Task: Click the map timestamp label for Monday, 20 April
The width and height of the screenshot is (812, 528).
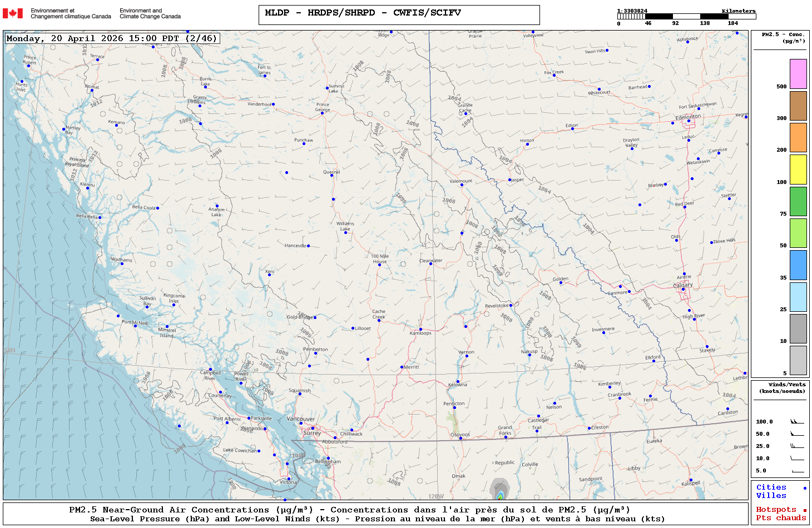Action: click(112, 38)
